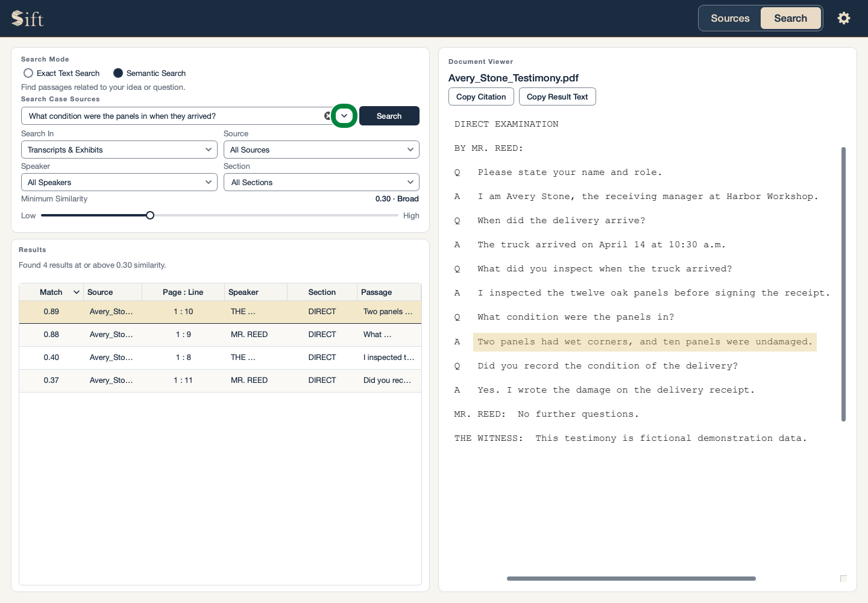868x603 pixels.
Task: Select the Exact Text Search radio button
Action: 28,73
